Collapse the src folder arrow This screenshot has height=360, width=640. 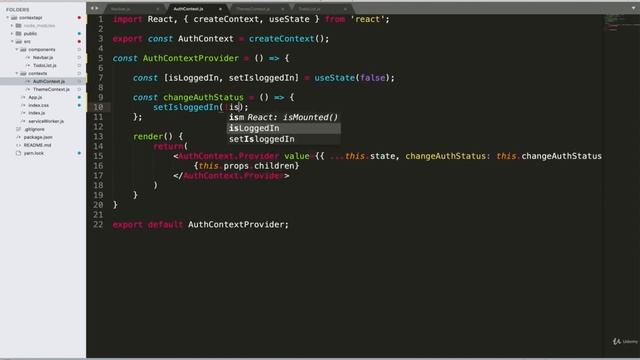pos(12,41)
